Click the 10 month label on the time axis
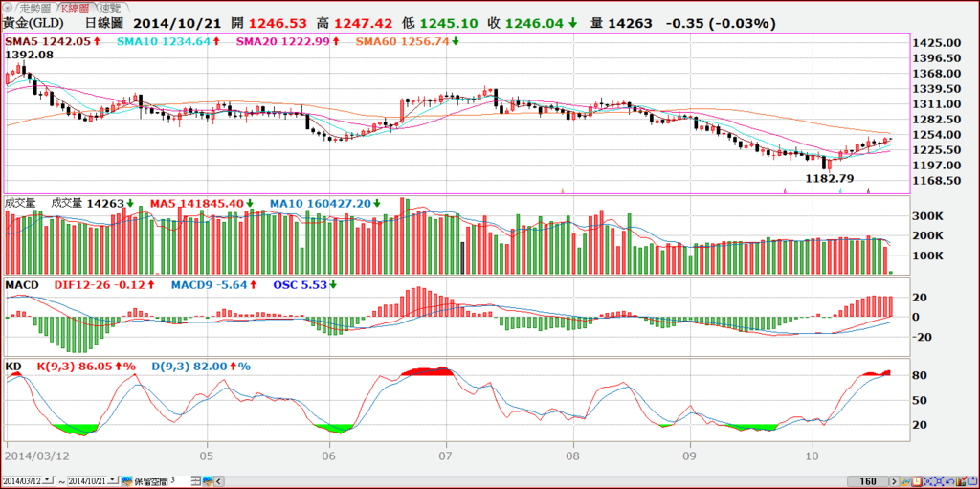980x489 pixels. [x=813, y=456]
